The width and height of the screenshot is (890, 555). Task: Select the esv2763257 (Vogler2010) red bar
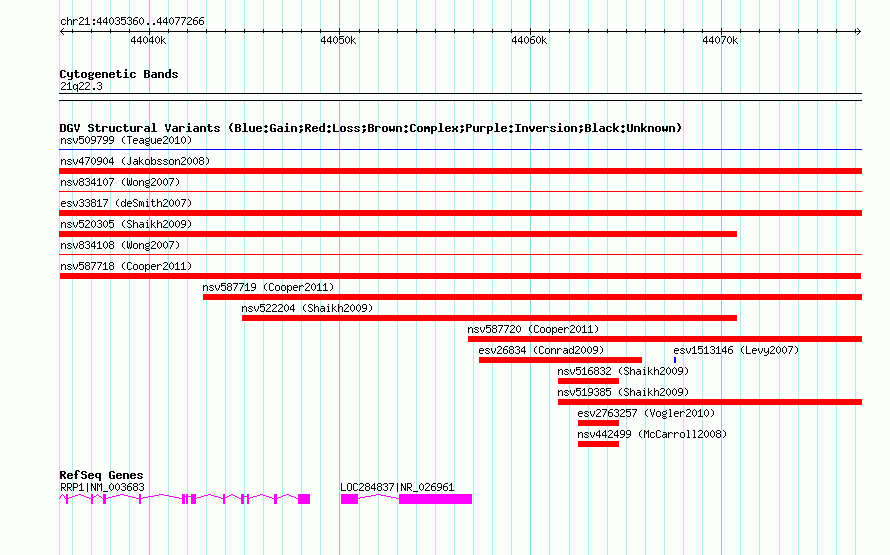coord(598,423)
